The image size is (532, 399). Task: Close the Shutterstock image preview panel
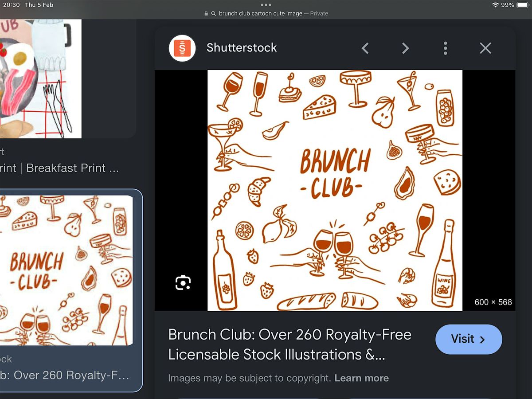(485, 48)
